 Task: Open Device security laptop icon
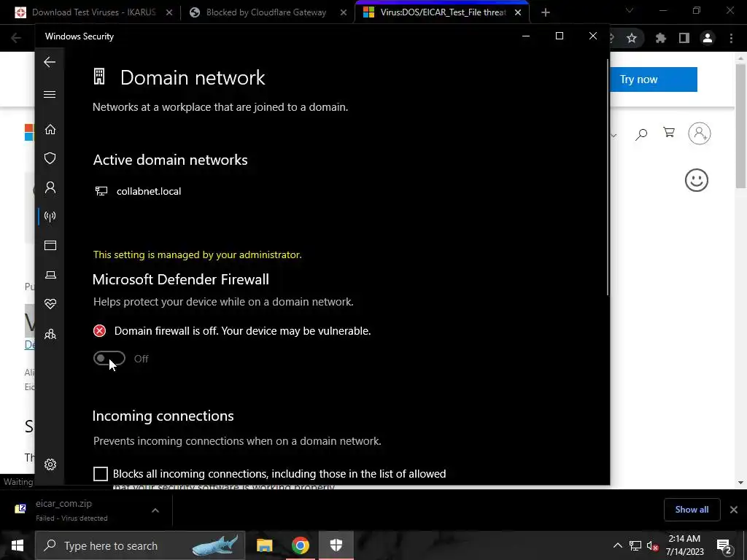[50, 275]
